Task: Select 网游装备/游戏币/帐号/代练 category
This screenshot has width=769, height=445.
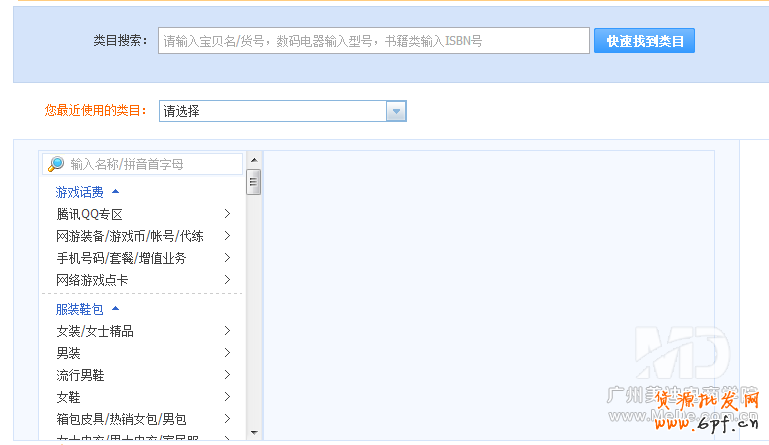Action: pos(130,236)
